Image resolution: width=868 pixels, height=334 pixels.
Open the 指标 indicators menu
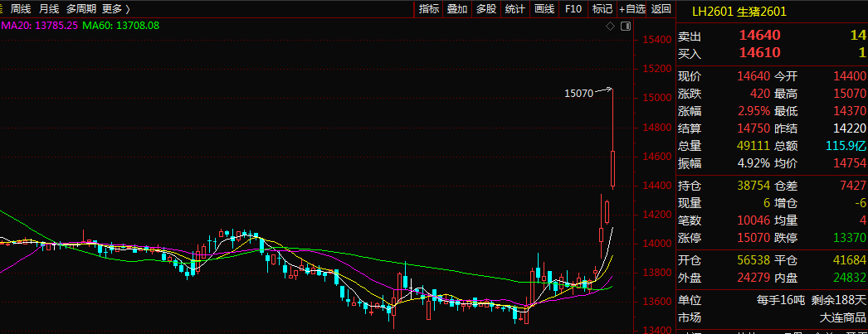[429, 9]
